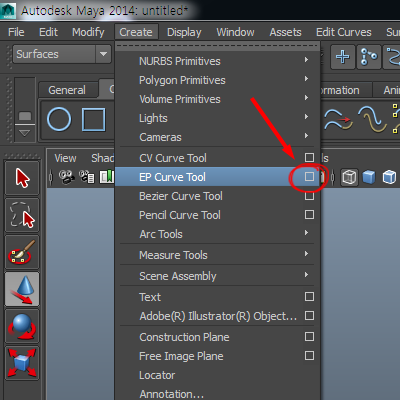The width and height of the screenshot is (400, 400).
Task: Open the File menu
Action: click(16, 32)
